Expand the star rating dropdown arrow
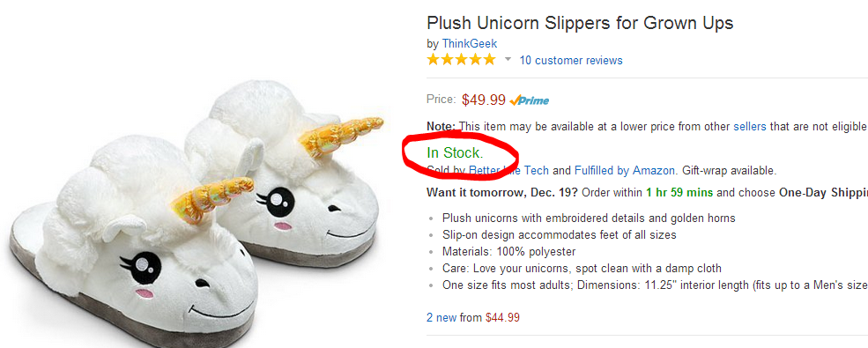The width and height of the screenshot is (868, 348). coord(508,59)
